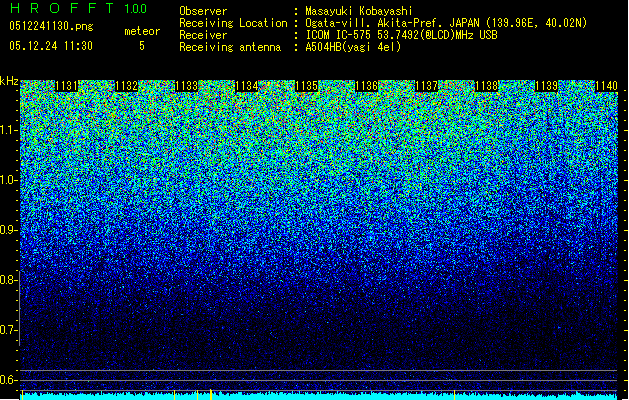
Task: Select the meteor count value 5
Action: 142,46
